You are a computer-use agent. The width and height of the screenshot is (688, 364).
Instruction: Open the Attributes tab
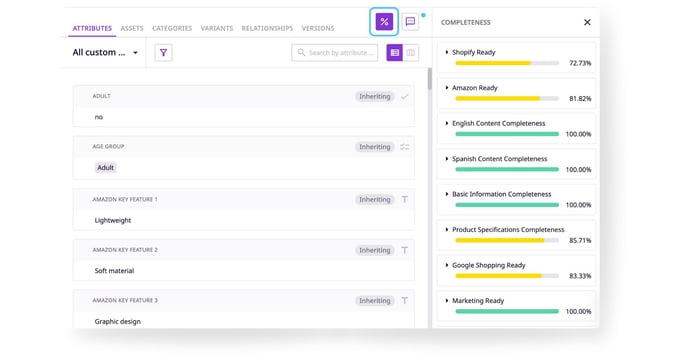92,28
